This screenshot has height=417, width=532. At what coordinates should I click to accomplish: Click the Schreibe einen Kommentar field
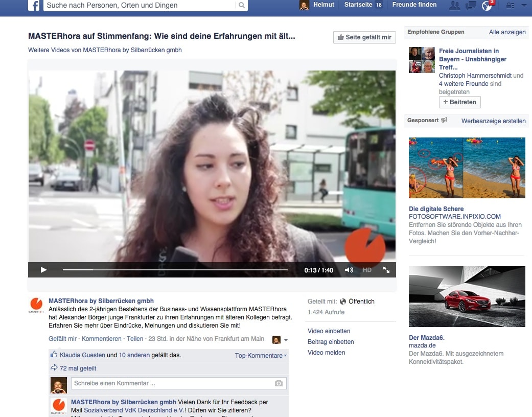pos(171,383)
